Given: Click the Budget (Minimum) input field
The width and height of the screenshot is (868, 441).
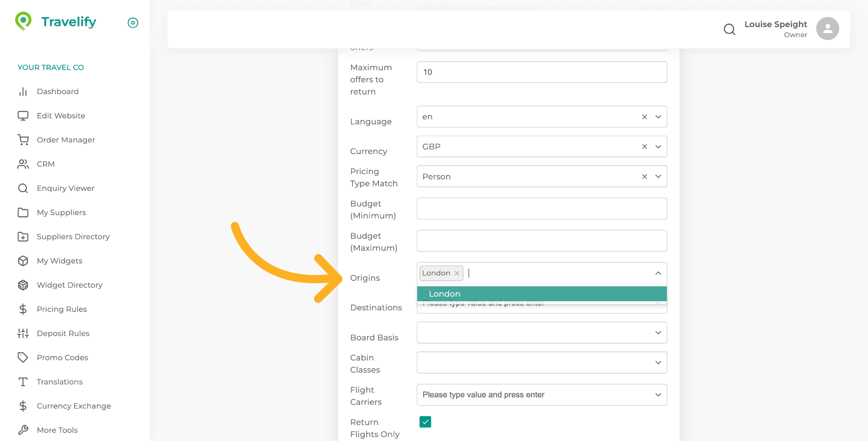Looking at the screenshot, I should [541, 209].
